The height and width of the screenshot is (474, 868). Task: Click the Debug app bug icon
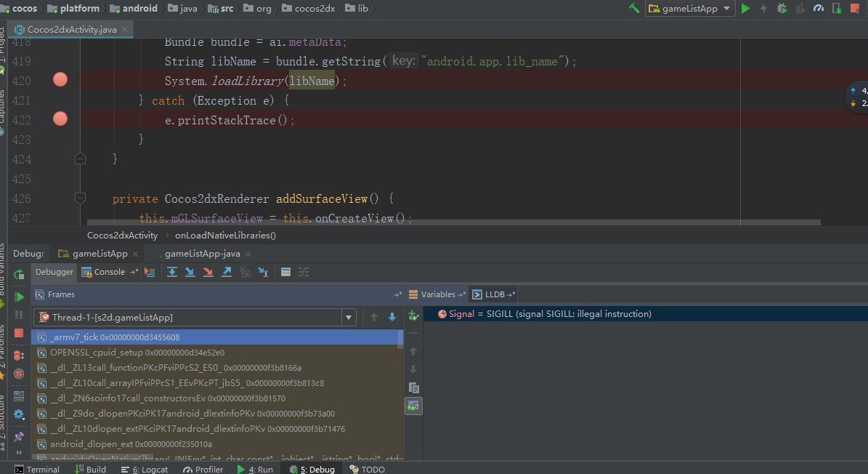point(782,9)
